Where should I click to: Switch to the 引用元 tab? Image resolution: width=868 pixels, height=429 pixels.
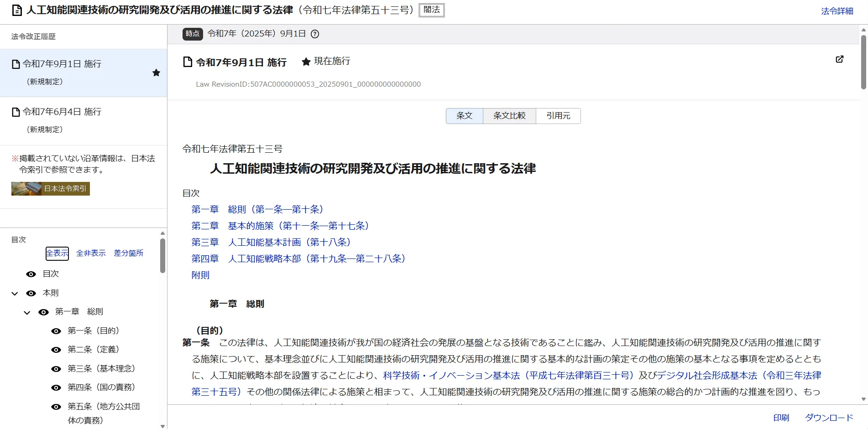[558, 116]
